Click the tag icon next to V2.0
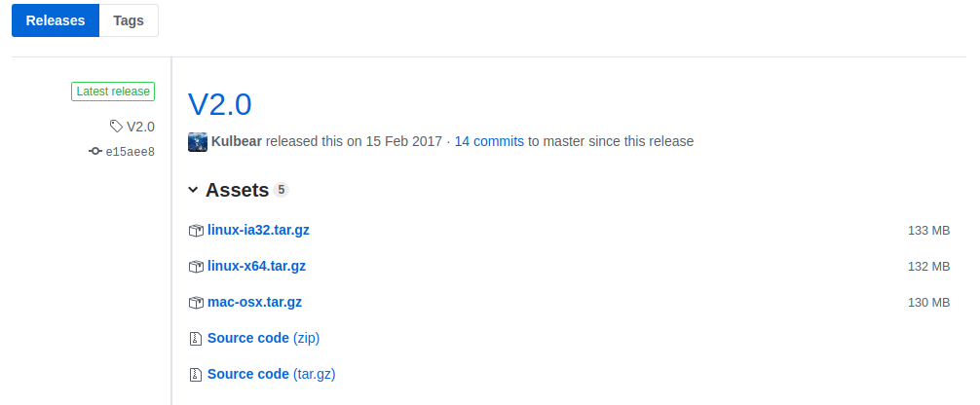The width and height of the screenshot is (980, 405). click(116, 127)
